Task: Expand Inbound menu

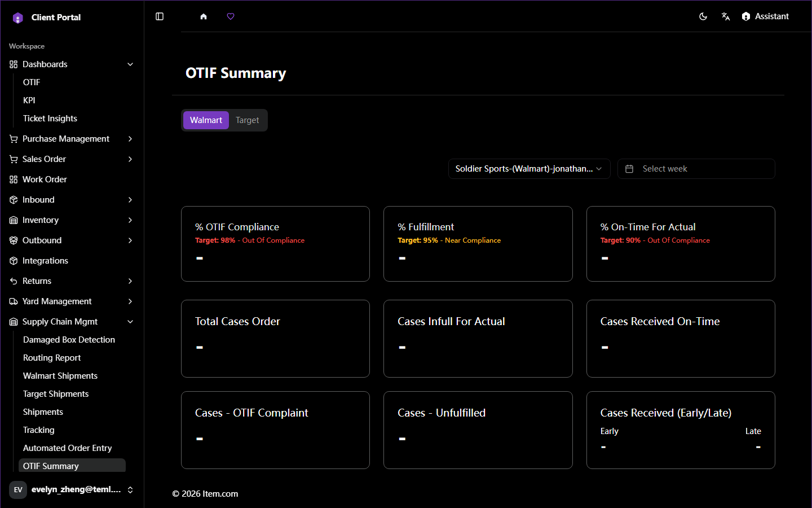Action: tap(72, 200)
